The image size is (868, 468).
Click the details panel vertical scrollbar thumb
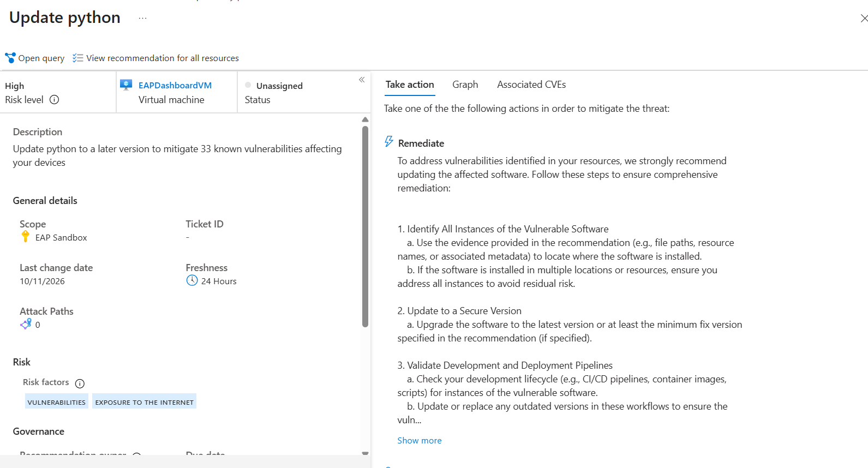[x=365, y=226]
